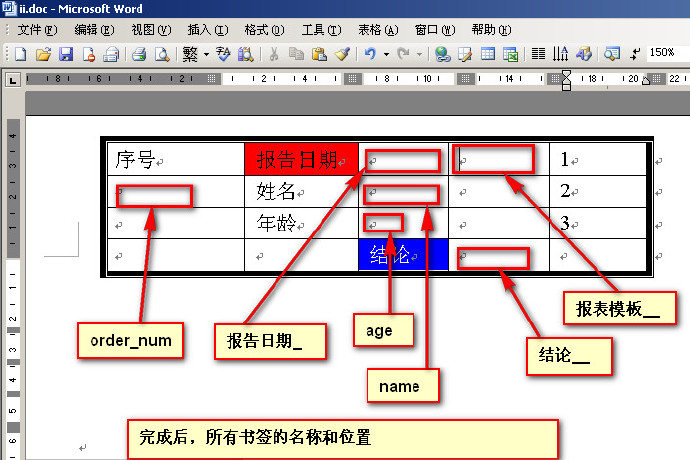Image resolution: width=690 pixels, height=460 pixels.
Task: Open the 文件(F) menu
Action: tap(37, 30)
